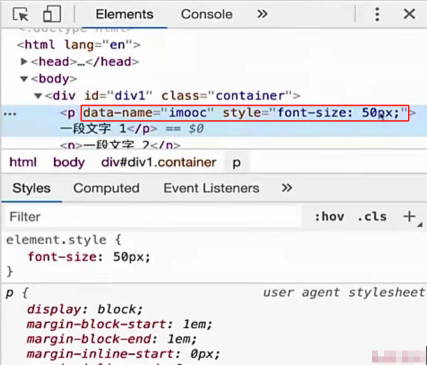427x365 pixels.
Task: Toggle :hov element state panel
Action: click(329, 217)
